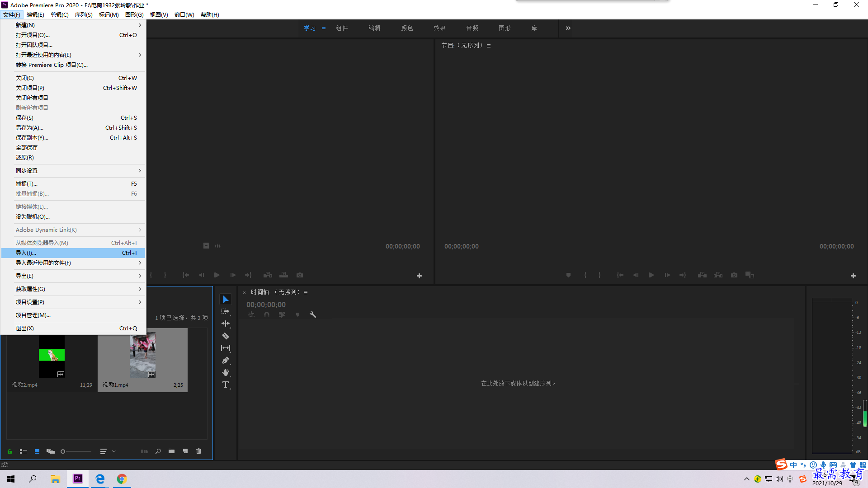Open Chrome from Windows taskbar
Screen dimensions: 868x488
click(x=122, y=479)
